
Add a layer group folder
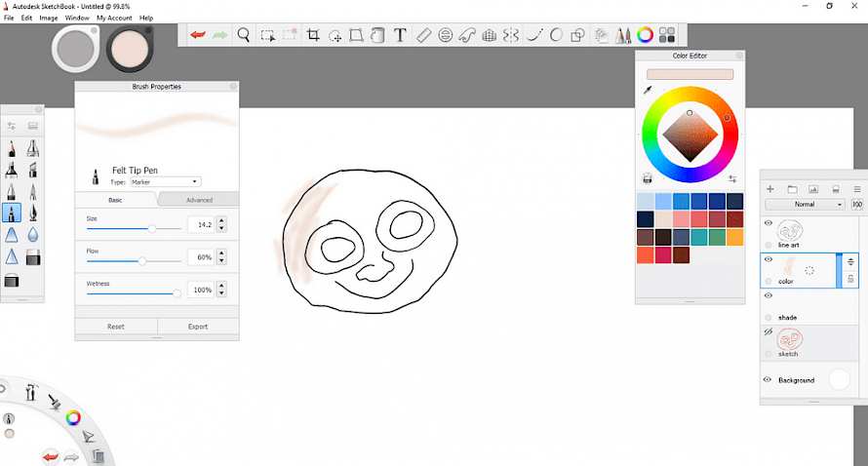(792, 189)
